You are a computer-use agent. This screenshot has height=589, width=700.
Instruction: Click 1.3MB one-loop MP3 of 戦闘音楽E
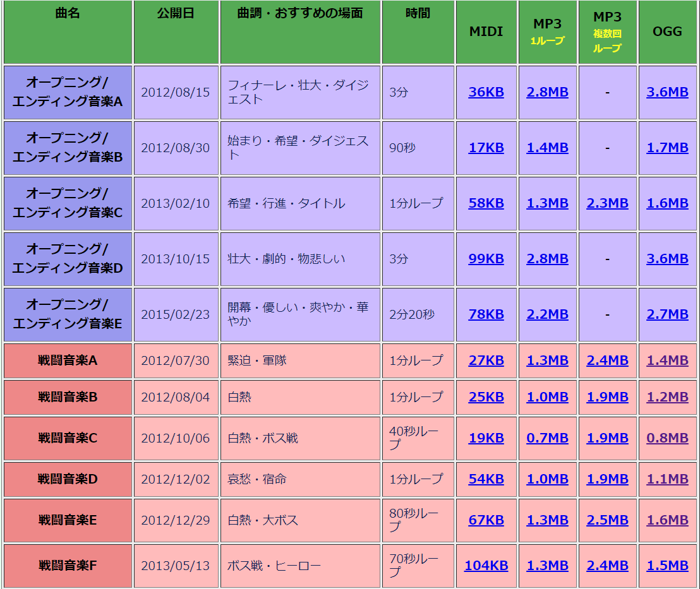point(547,520)
